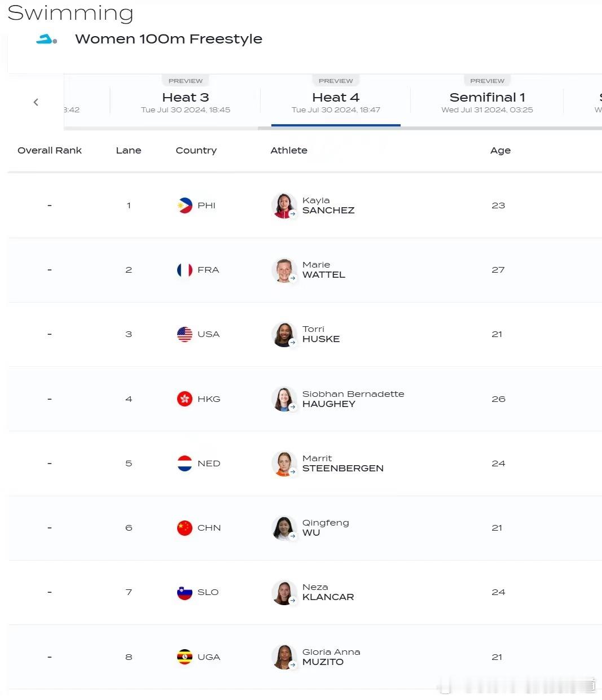Viewport: 602px width, 700px height.
Task: Click the China flag icon
Action: (184, 528)
